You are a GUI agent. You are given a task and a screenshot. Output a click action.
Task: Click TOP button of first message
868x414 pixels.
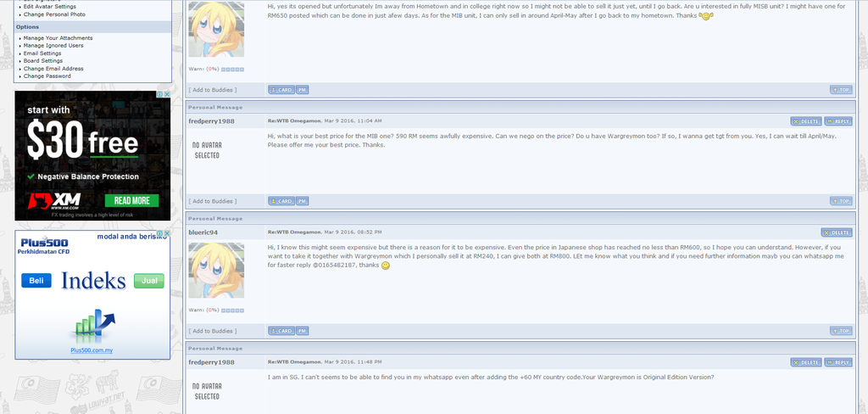click(841, 90)
